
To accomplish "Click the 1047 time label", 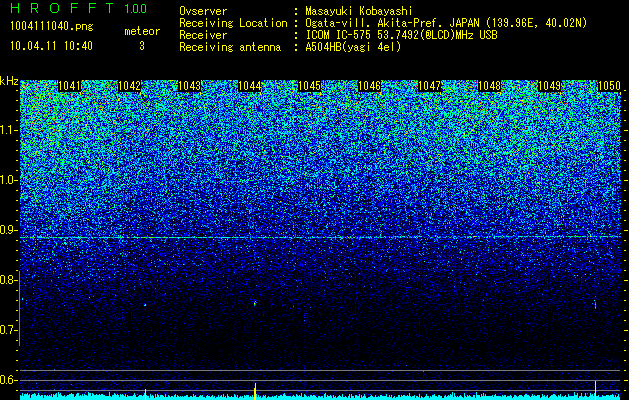I will [x=430, y=86].
